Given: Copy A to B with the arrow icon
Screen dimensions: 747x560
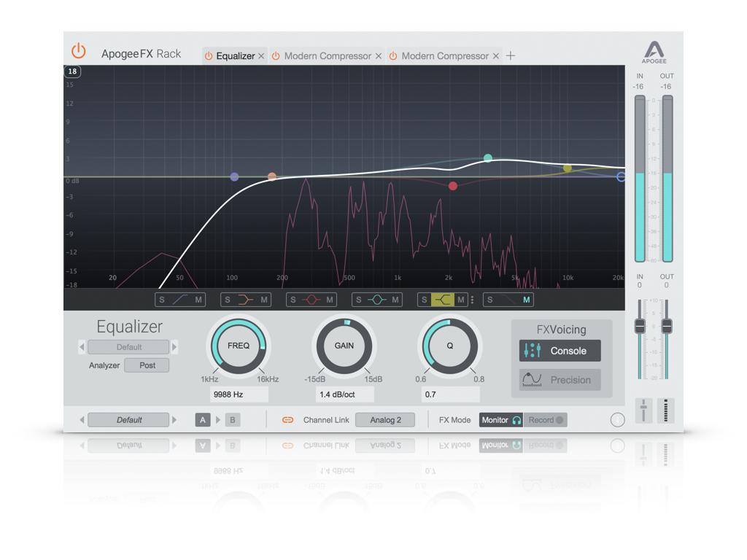Looking at the screenshot, I should pyautogui.click(x=218, y=420).
